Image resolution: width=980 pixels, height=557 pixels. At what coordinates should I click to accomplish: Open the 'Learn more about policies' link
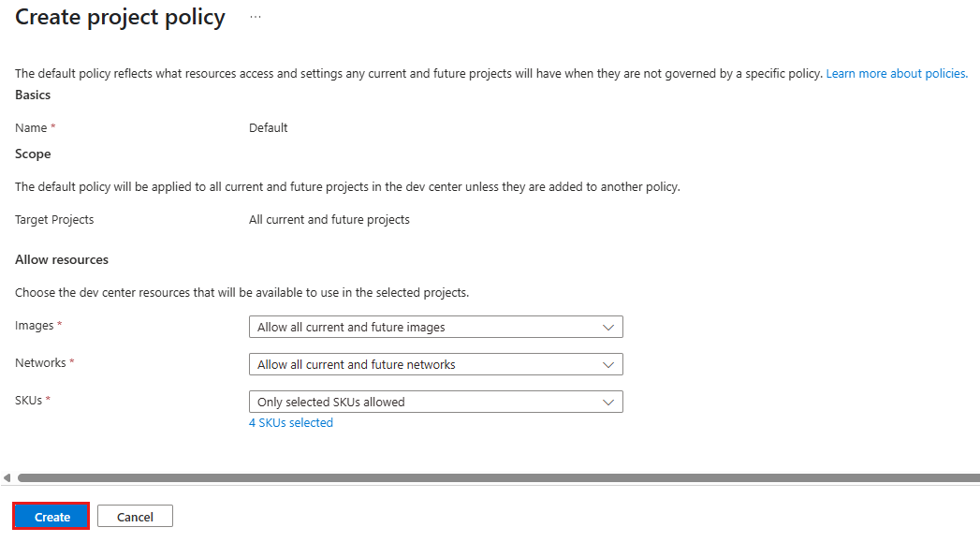(895, 73)
